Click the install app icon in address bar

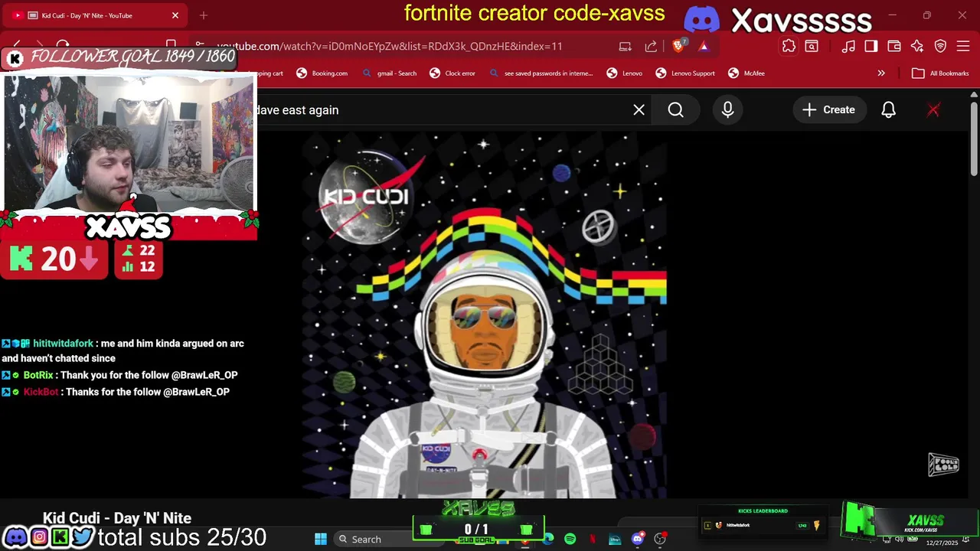pyautogui.click(x=626, y=46)
